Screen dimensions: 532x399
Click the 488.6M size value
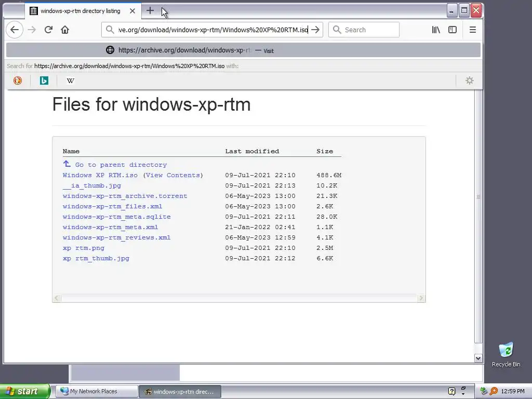coord(329,176)
